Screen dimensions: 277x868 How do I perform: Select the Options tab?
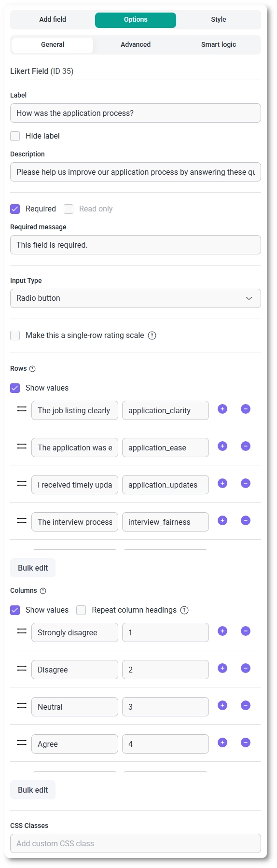[x=136, y=20]
